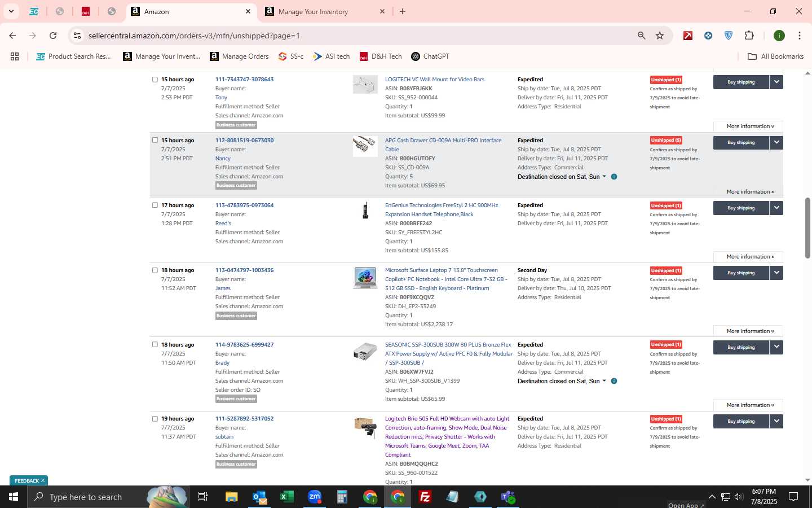Viewport: 812px width, 508px height.
Task: Open Microsoft Teams from the taskbar
Action: pyautogui.click(x=508, y=497)
